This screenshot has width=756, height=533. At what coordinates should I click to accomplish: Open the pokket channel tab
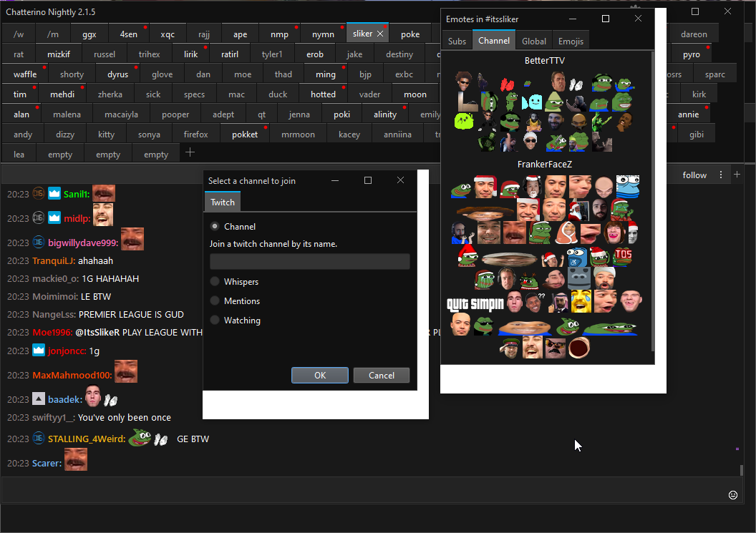(245, 135)
